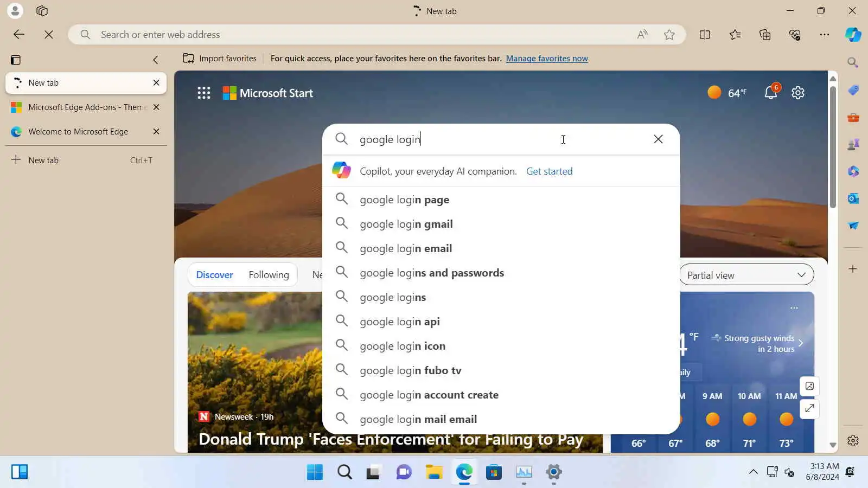Expand the page with the diagonal arrows icon

click(x=809, y=408)
